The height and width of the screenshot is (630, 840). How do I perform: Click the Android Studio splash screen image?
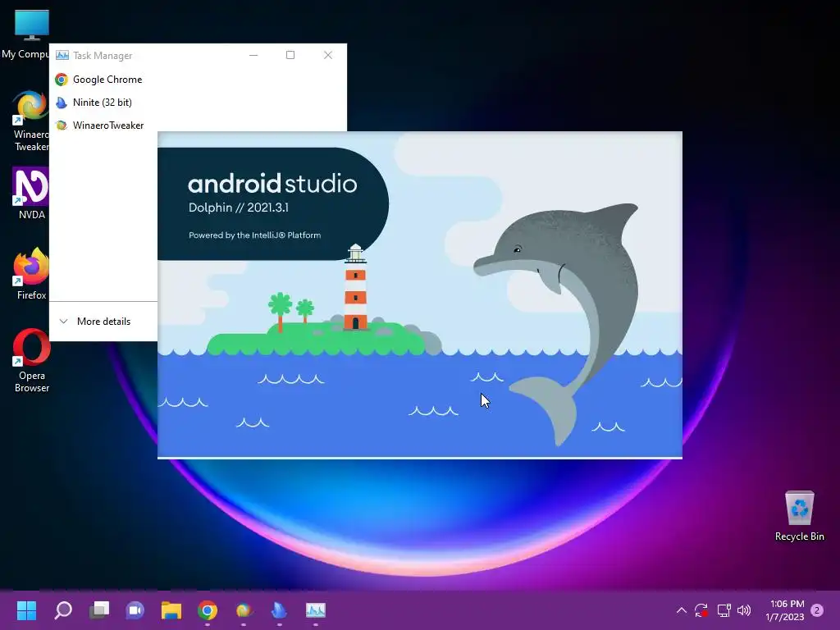click(419, 294)
